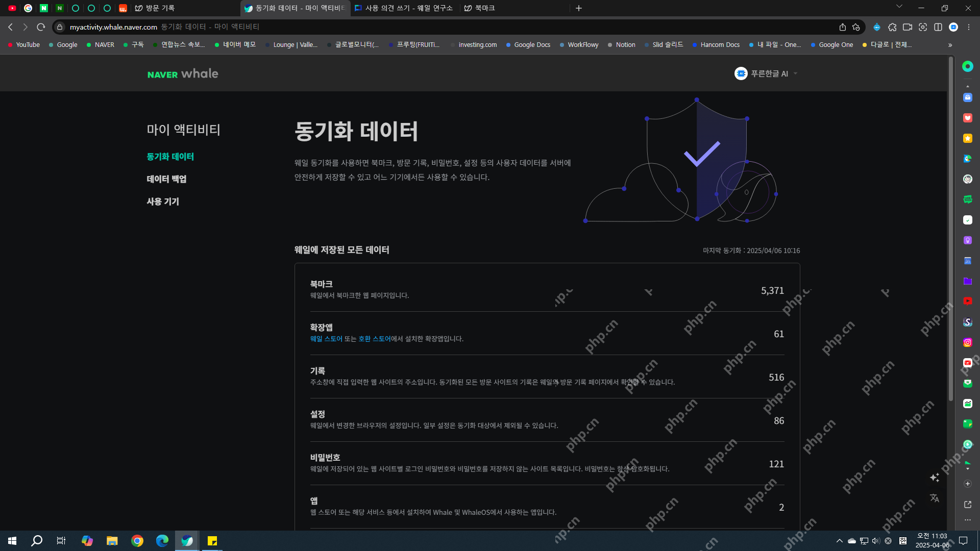Image resolution: width=980 pixels, height=551 pixels.
Task: Click the AI sparkle floating icon
Action: [935, 478]
